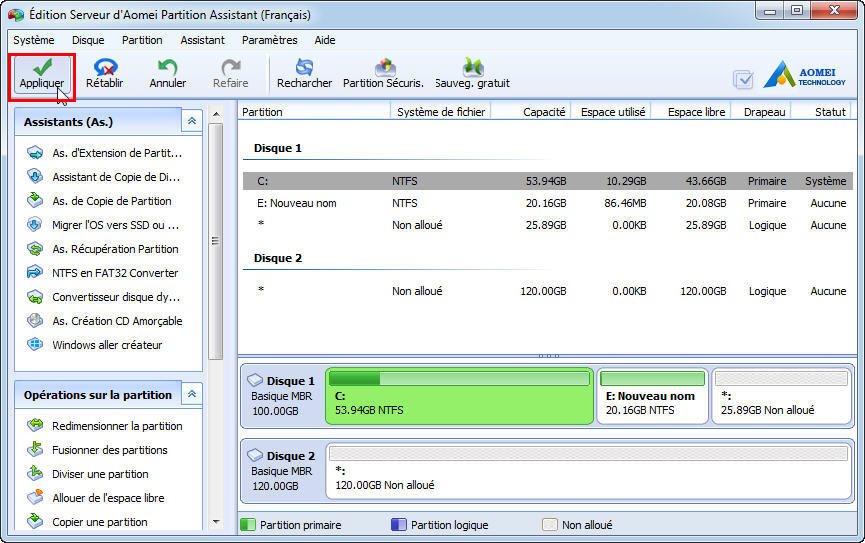This screenshot has height=543, width=865.
Task: Sort by Statut column header
Action: click(823, 111)
